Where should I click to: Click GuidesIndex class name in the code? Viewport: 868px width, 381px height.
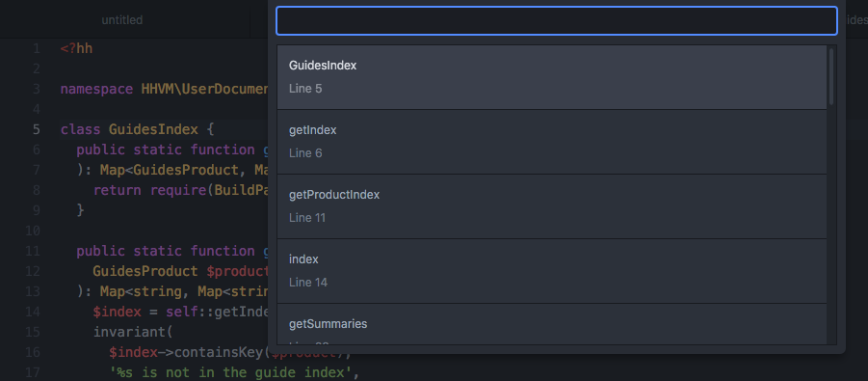click(x=153, y=130)
